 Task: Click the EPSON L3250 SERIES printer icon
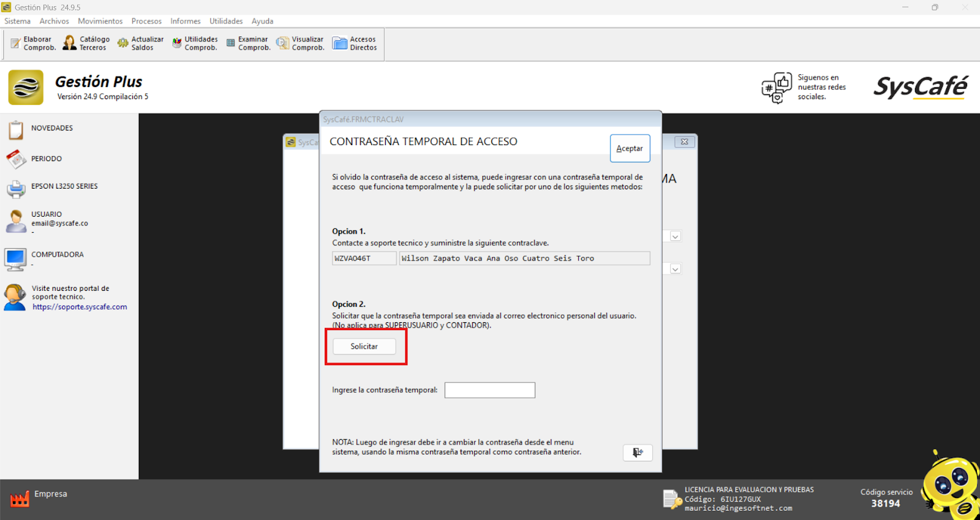(x=16, y=188)
